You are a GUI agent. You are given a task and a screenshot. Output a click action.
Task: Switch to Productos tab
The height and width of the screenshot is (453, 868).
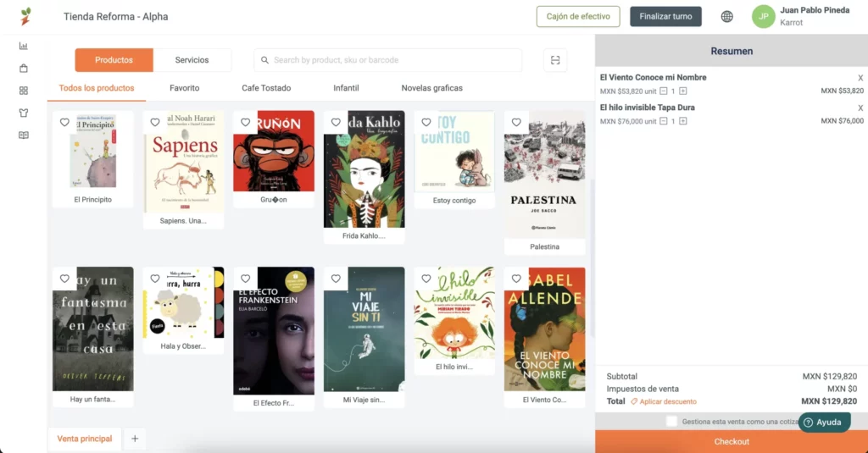[114, 60]
